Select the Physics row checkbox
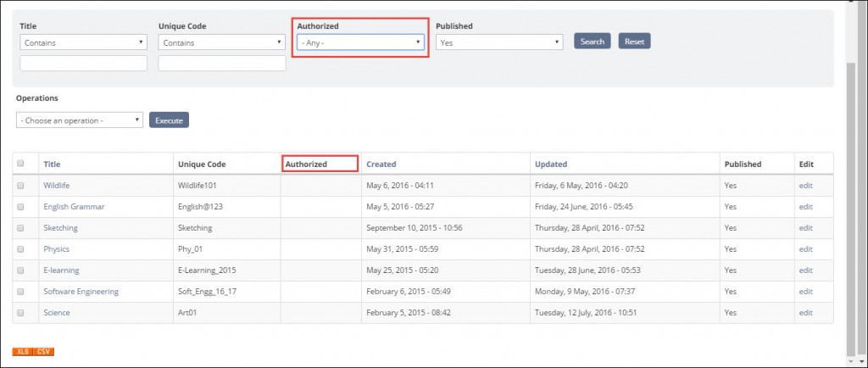This screenshot has width=868, height=368. 20,249
